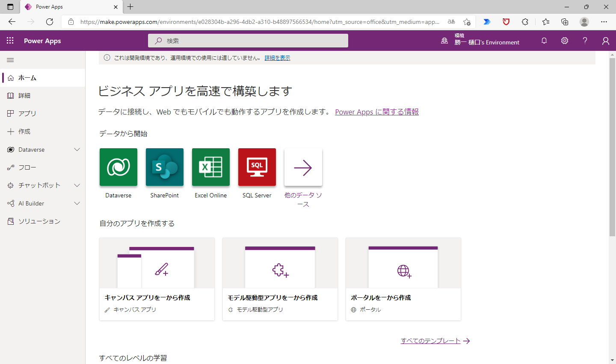Click the red shield extension icon
616x364 pixels.
coord(506,22)
